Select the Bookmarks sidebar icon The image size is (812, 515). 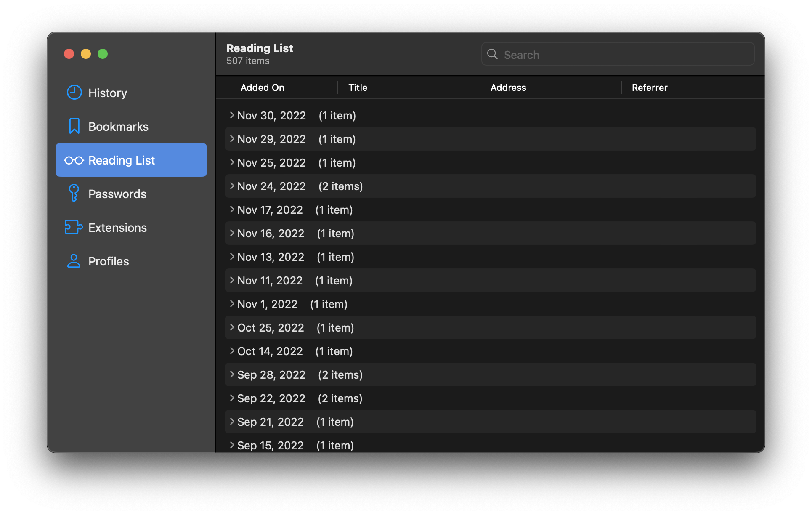tap(74, 126)
